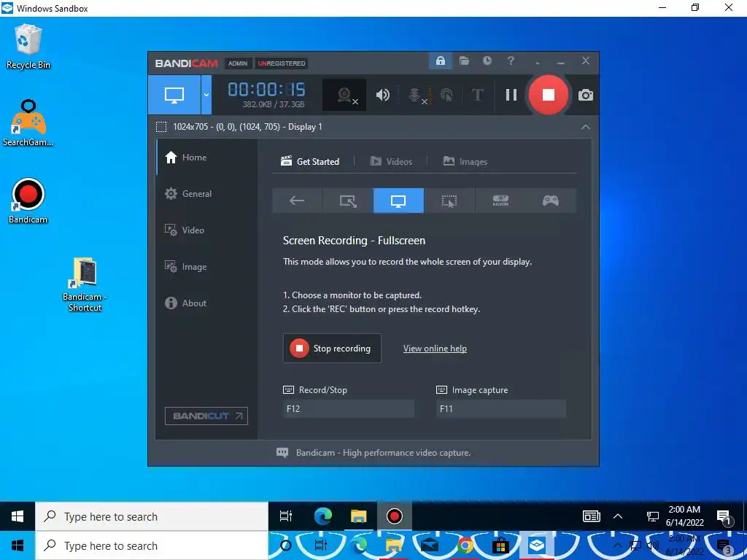This screenshot has width=747, height=560.
Task: Open news and interests tray icon in sandbox
Action: click(591, 516)
